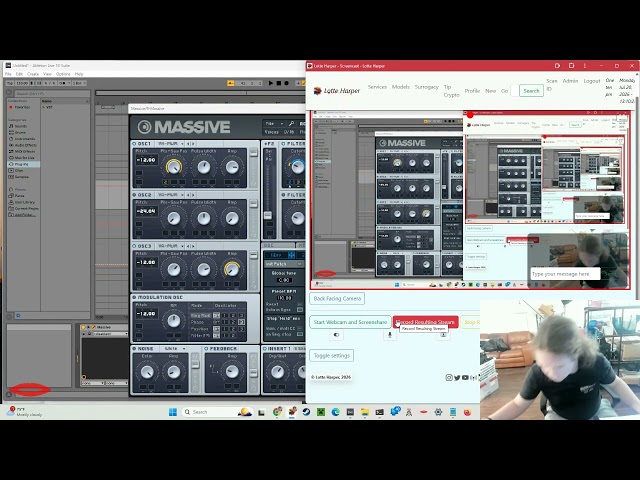
Task: Open the Drums category in Ableton browser
Action: [x=20, y=132]
